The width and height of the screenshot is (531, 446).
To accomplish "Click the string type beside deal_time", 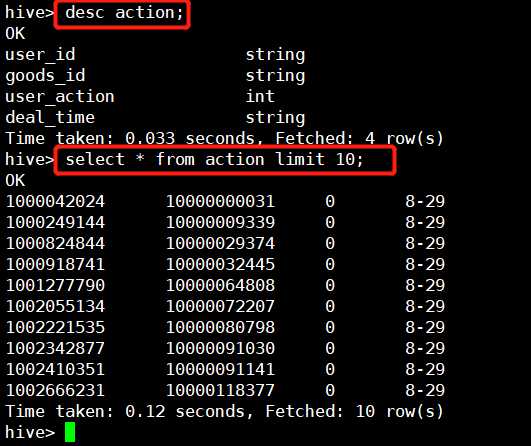I will point(275,118).
